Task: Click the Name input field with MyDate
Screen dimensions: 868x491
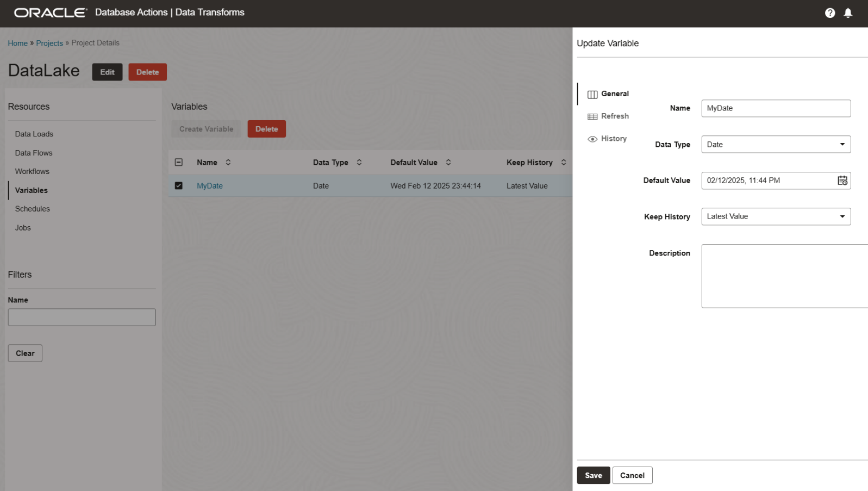Action: pos(776,108)
